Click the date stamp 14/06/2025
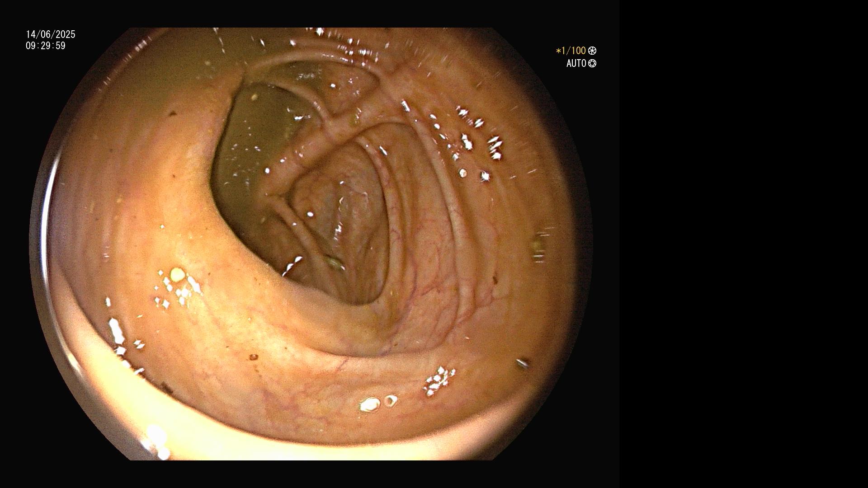The image size is (868, 488). point(51,34)
